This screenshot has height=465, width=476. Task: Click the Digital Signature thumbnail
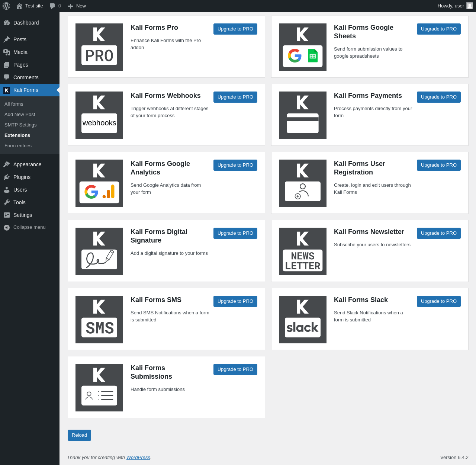99,251
